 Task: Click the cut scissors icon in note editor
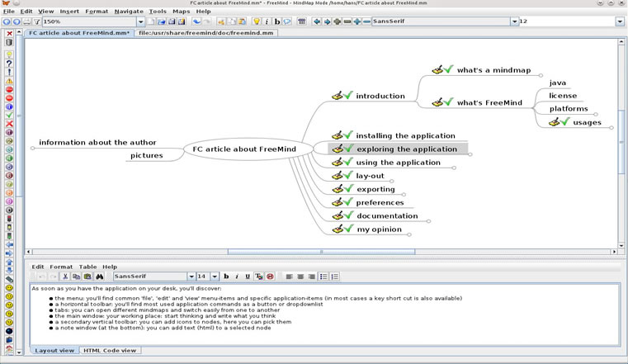(65, 277)
